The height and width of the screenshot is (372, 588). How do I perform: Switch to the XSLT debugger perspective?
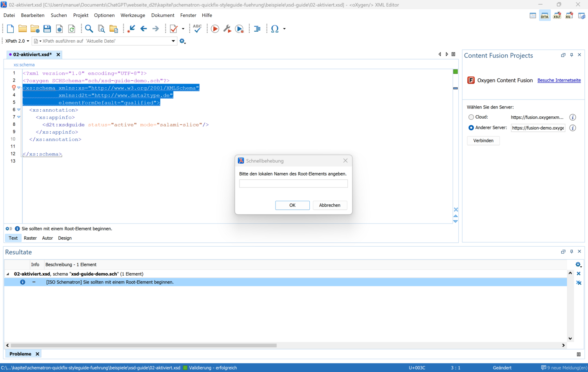[557, 16]
